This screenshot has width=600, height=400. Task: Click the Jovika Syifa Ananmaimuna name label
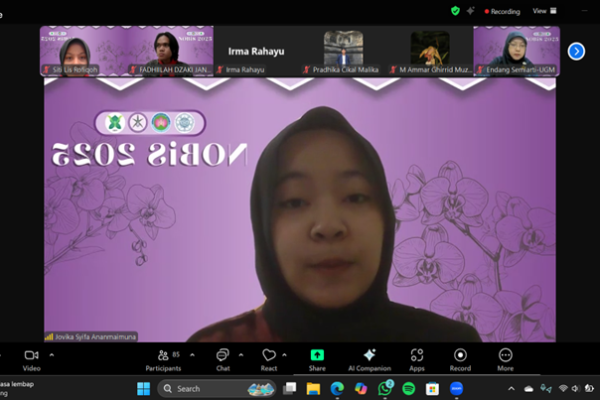pyautogui.click(x=91, y=337)
